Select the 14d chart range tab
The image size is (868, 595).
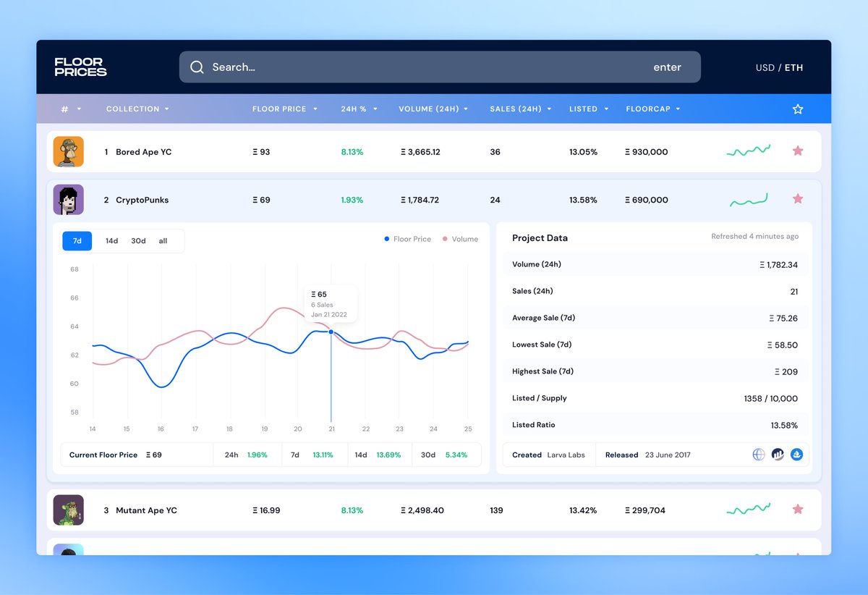[x=111, y=241]
